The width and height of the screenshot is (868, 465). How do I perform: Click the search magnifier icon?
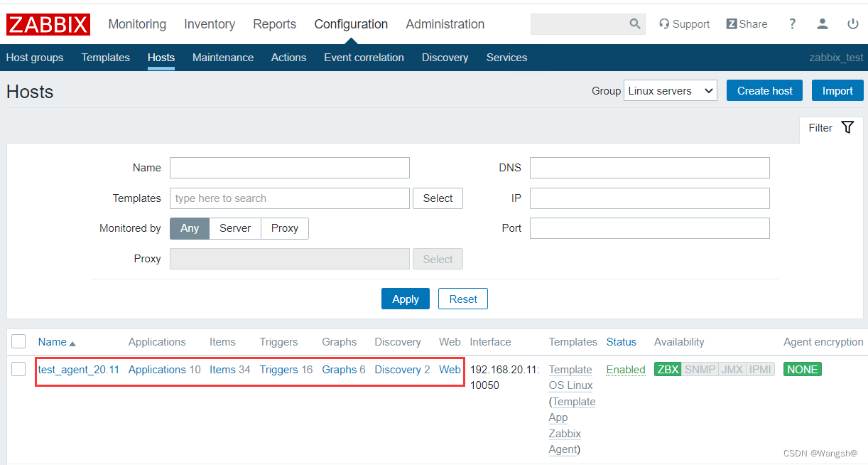635,24
